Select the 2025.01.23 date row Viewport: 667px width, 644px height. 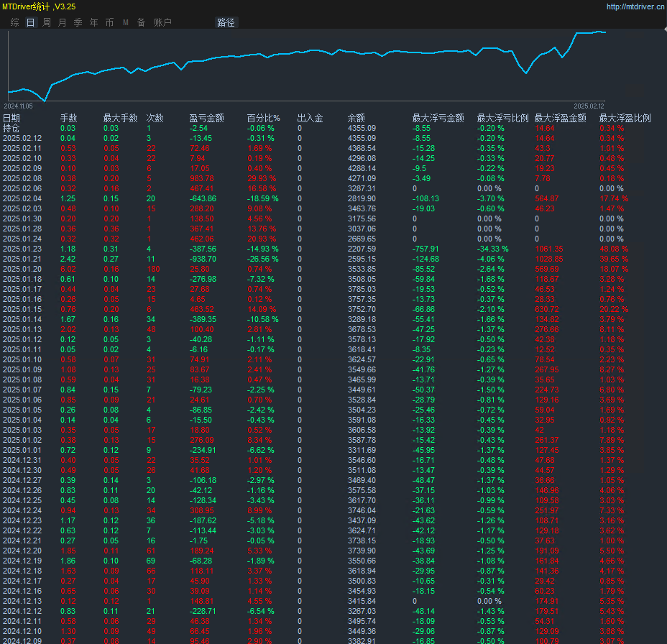(x=22, y=249)
